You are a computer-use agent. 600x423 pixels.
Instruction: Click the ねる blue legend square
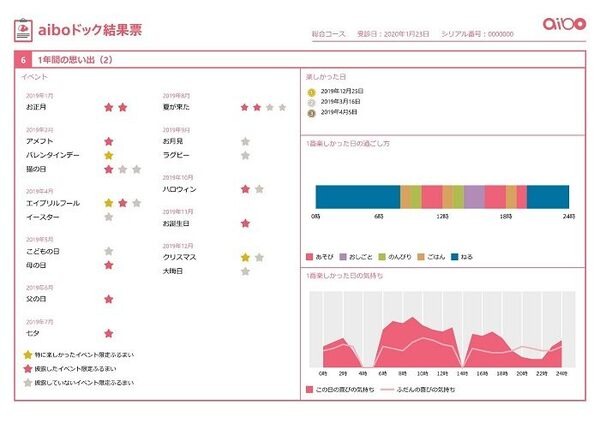[455, 258]
